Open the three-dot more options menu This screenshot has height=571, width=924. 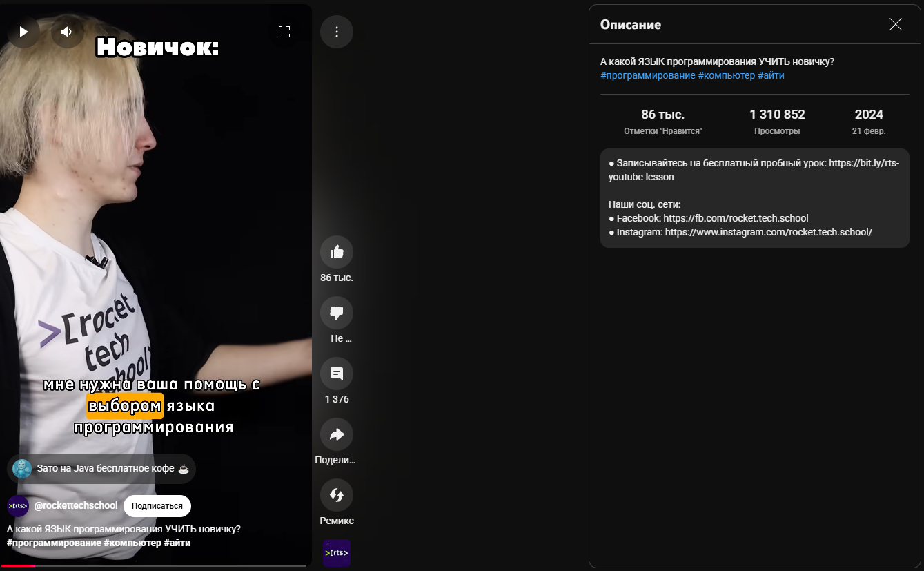click(x=337, y=32)
